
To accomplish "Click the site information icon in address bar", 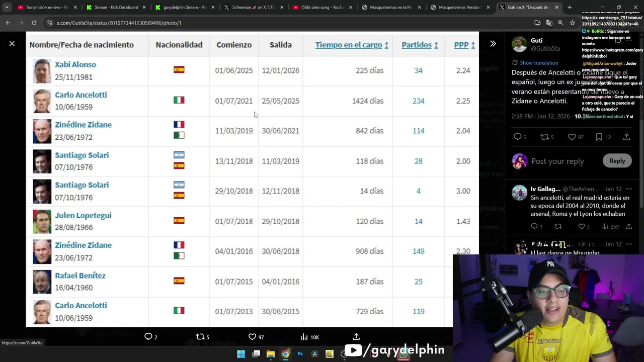I will 49,23.
